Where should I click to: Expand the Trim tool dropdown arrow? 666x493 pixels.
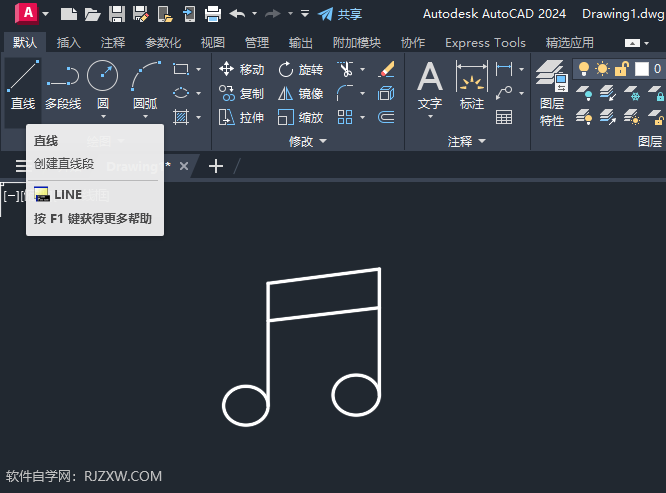[x=362, y=69]
